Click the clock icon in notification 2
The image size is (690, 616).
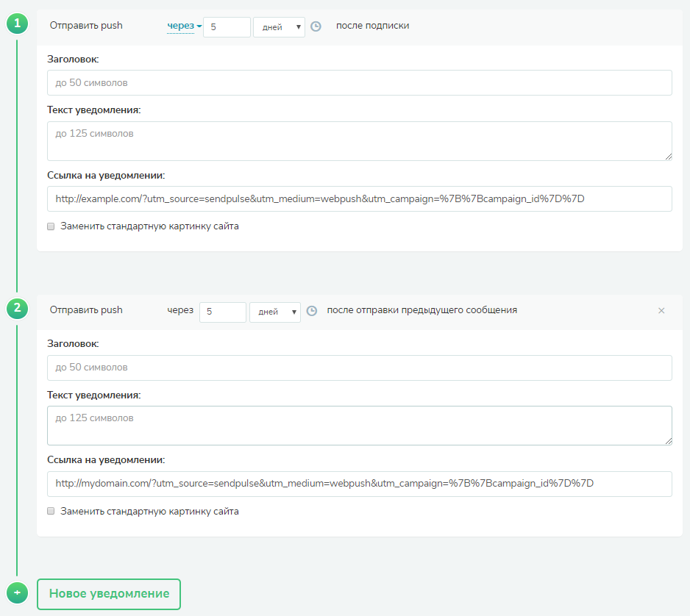(312, 311)
